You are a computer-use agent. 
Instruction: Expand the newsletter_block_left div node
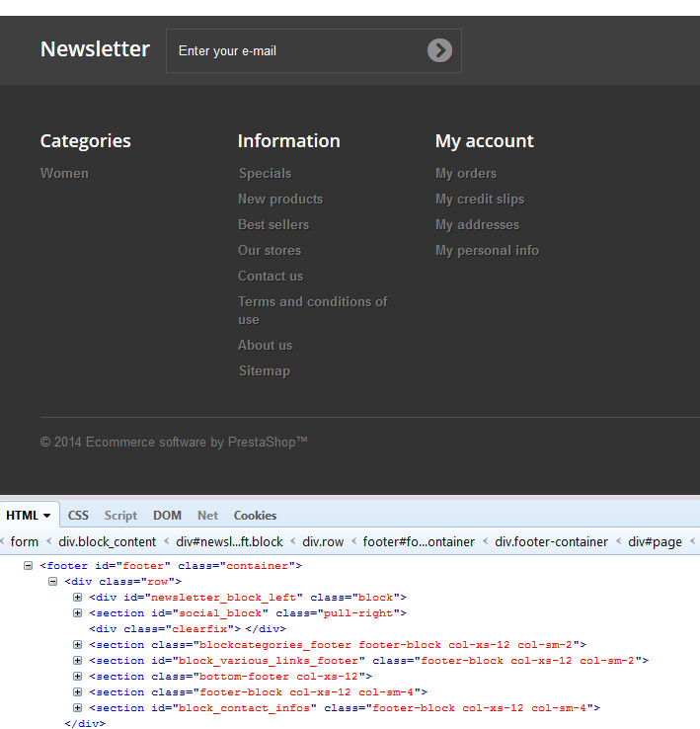pos(78,598)
